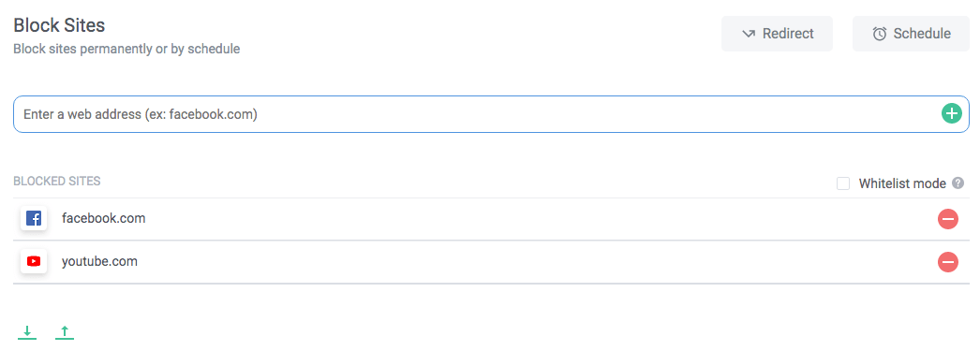Click the green download arrow icon

point(27,332)
